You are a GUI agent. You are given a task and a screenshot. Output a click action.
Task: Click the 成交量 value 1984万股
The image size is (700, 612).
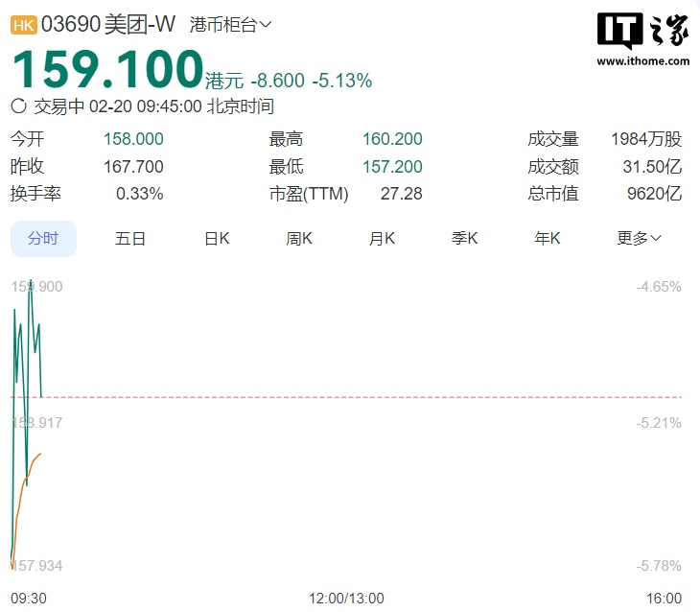[646, 139]
